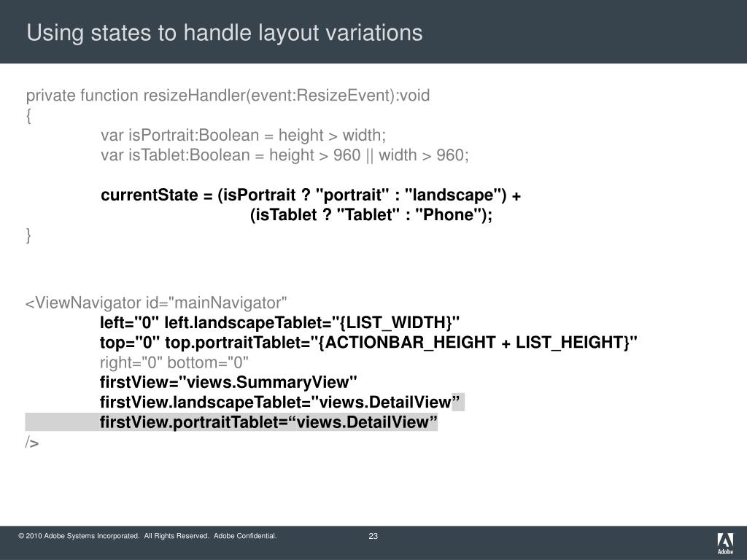This screenshot has height=560, width=747.
Task: Click the 'var isTablet:Boolean' line
Action: pyautogui.click(x=285, y=155)
